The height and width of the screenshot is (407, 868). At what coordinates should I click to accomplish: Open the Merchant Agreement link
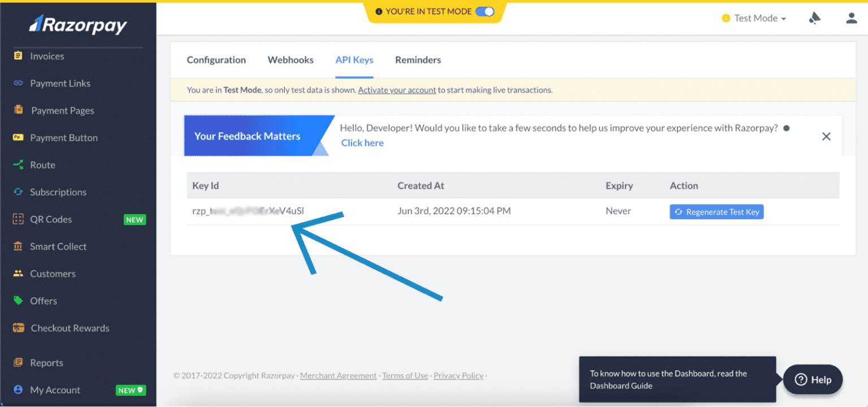pyautogui.click(x=338, y=375)
